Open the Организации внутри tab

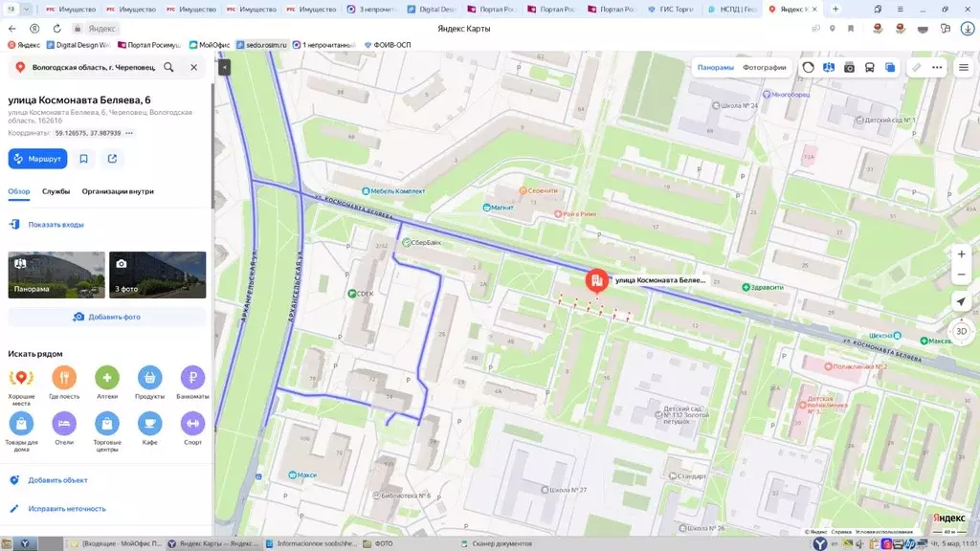[x=118, y=191]
